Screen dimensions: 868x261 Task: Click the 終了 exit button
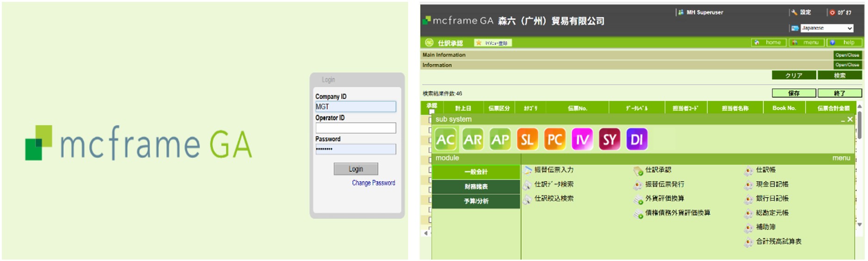pos(840,93)
